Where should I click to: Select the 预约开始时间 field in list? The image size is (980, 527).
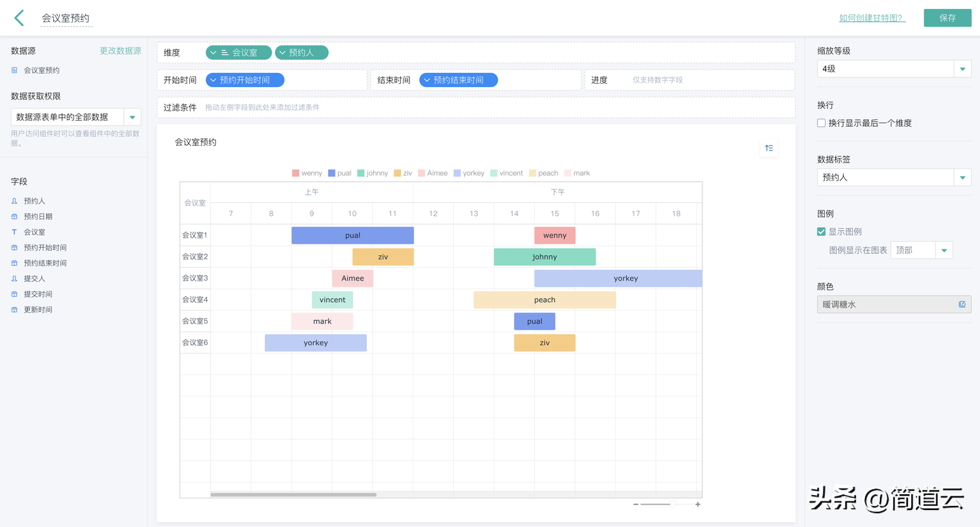[45, 248]
